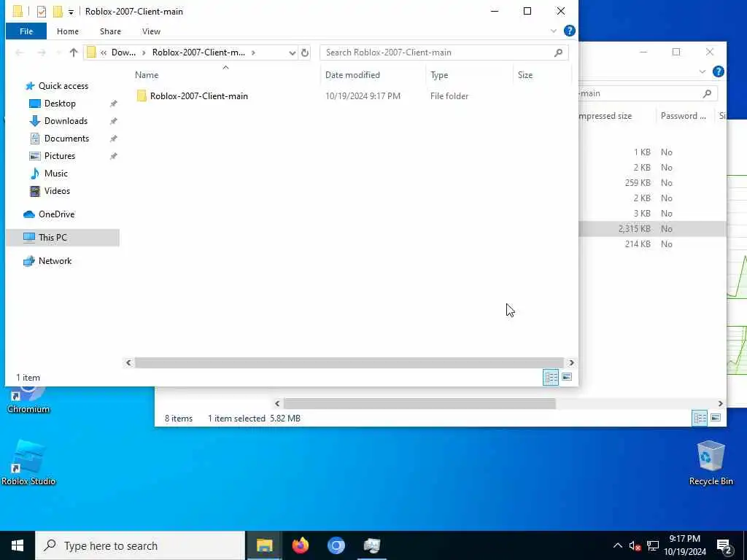Switch front window to Details view
The image size is (747, 560).
551,377
